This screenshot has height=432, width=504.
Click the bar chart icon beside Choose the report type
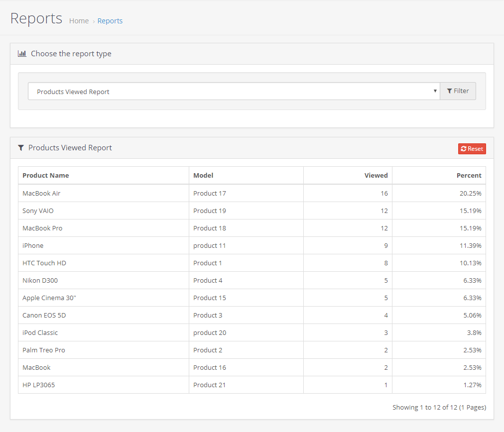(x=22, y=54)
